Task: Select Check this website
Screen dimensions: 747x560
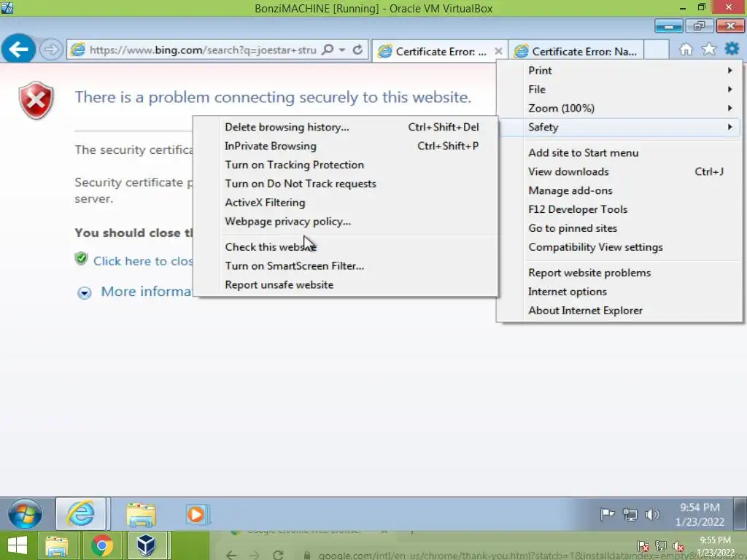Action: (345, 247)
